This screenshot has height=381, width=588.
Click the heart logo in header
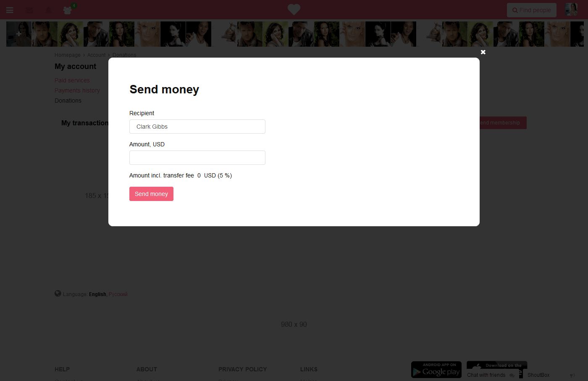pyautogui.click(x=294, y=9)
